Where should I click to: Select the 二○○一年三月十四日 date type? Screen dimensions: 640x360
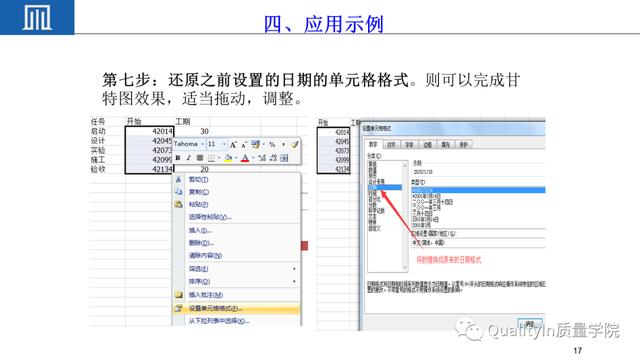point(432,202)
